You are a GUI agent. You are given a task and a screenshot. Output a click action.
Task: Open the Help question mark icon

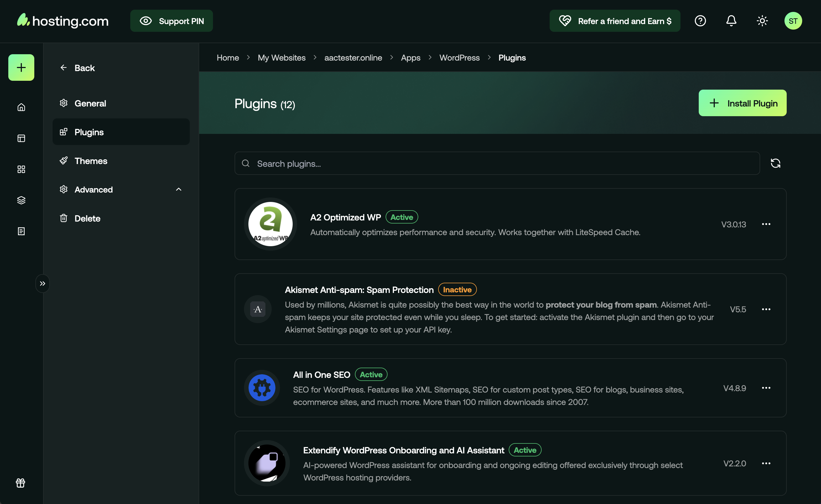(700, 21)
